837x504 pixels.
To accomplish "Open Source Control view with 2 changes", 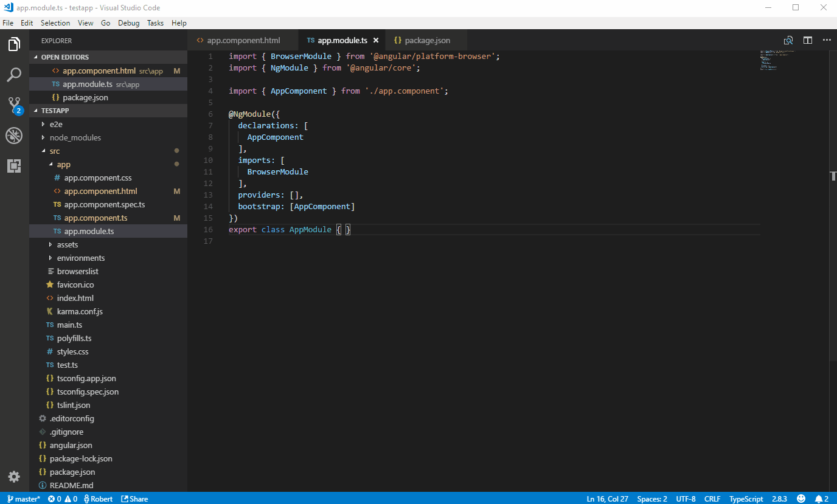I will (15, 105).
